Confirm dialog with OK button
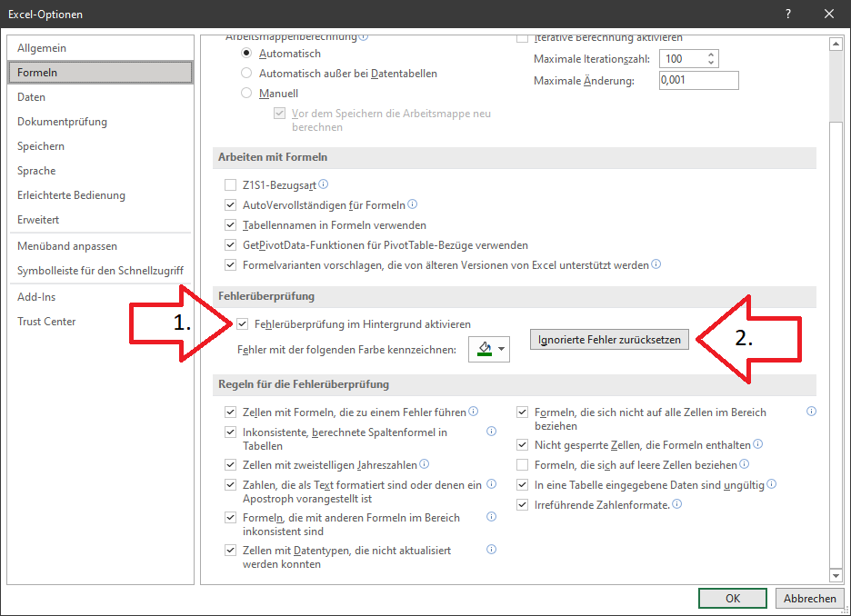Screen dimensions: 851x616 [x=733, y=598]
